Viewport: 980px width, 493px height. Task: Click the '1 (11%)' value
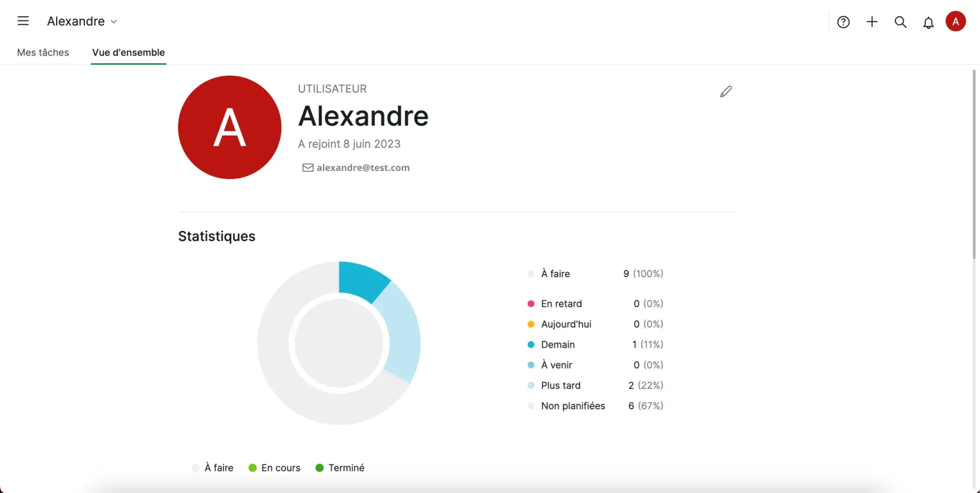647,344
